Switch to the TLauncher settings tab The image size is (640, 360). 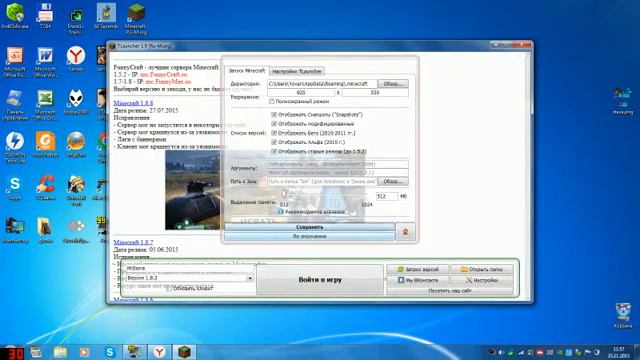[297, 71]
